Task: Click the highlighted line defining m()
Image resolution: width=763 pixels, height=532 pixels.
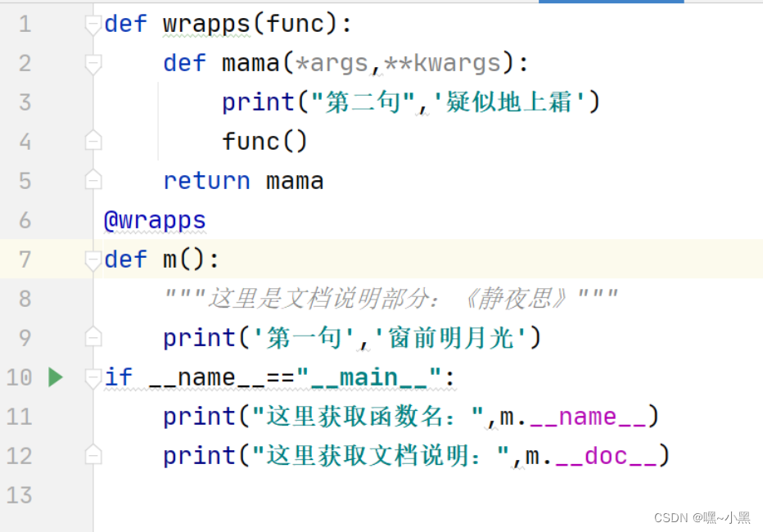Action: (158, 259)
